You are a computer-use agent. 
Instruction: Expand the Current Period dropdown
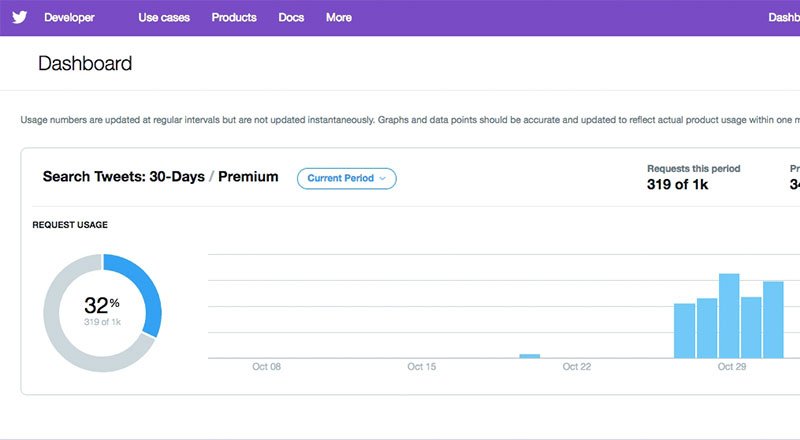coord(346,178)
